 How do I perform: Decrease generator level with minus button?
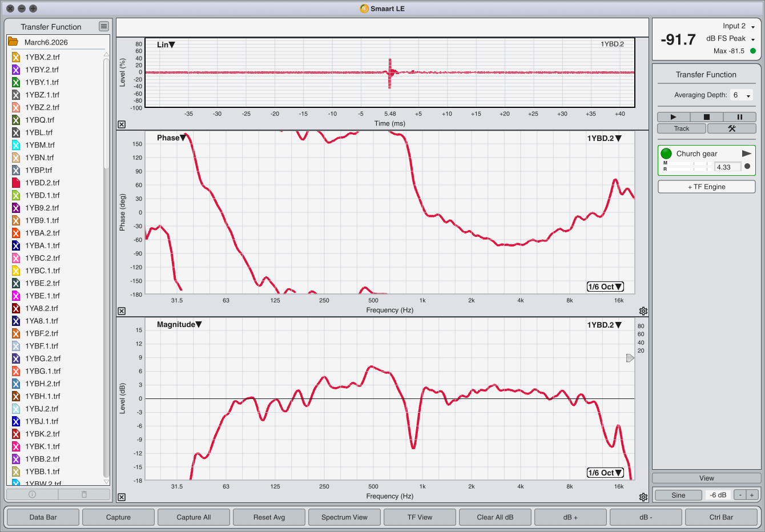[x=740, y=495]
